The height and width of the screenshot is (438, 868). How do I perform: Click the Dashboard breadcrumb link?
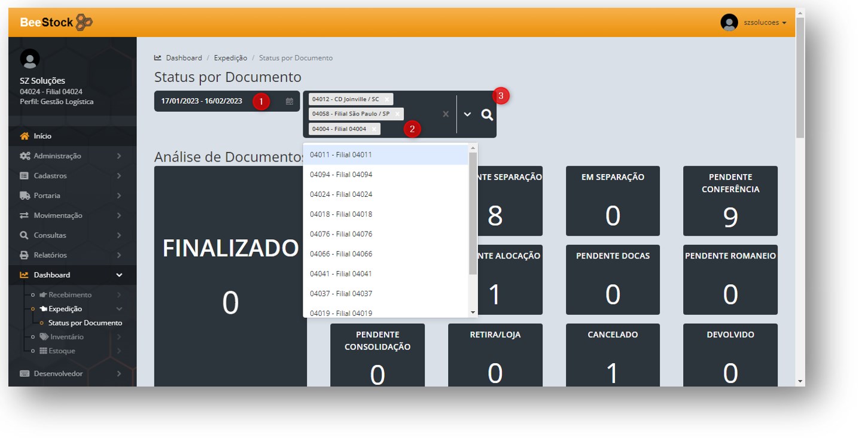184,58
